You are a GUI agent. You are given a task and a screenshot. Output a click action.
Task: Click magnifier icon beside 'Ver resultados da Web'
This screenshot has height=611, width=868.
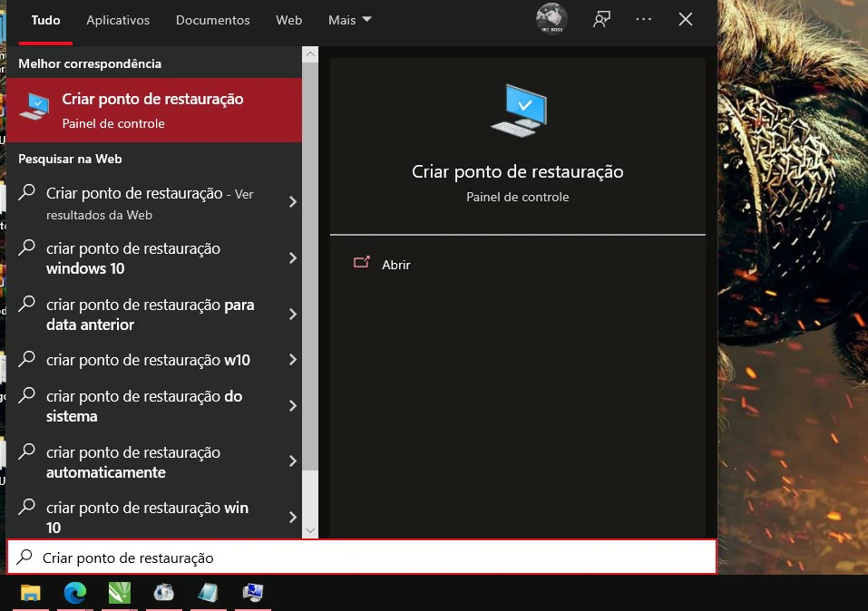26,192
